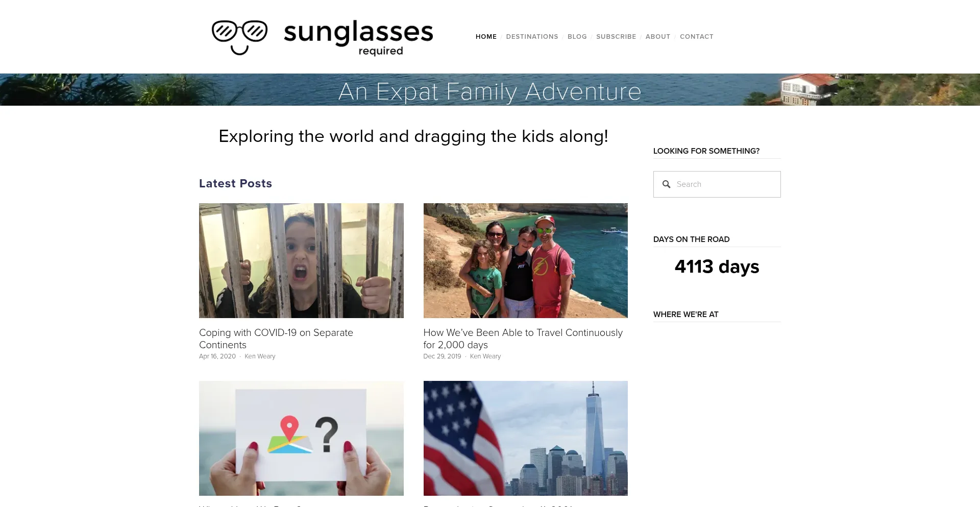The image size is (980, 507).
Task: Open the Contact page
Action: coord(696,37)
